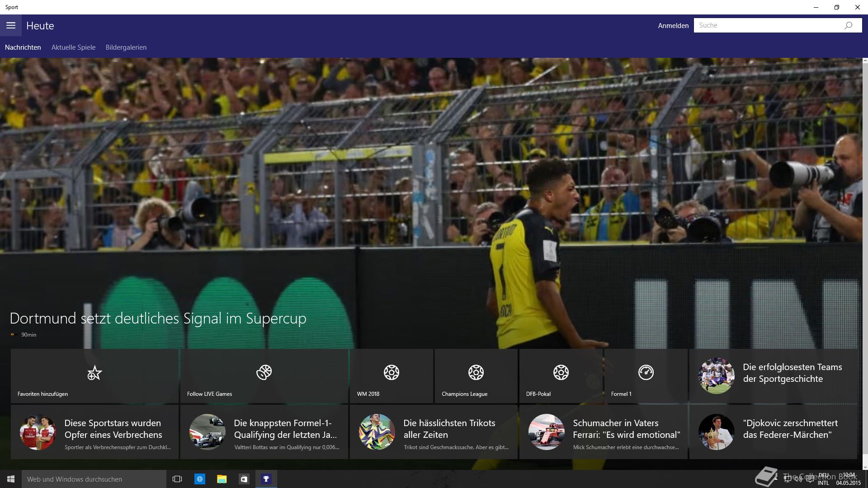The image size is (868, 488).
Task: Click subtitle Mick Schumacher erlebt eine durchwachse...
Action: 626,447
